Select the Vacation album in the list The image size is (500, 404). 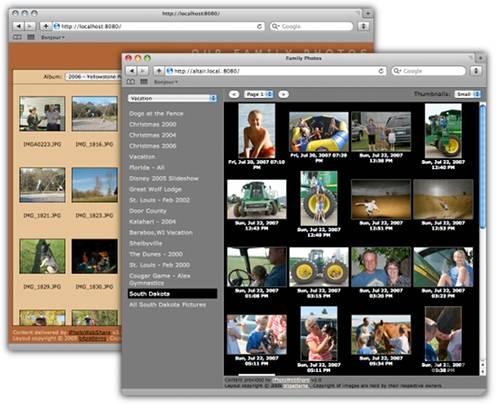142,157
